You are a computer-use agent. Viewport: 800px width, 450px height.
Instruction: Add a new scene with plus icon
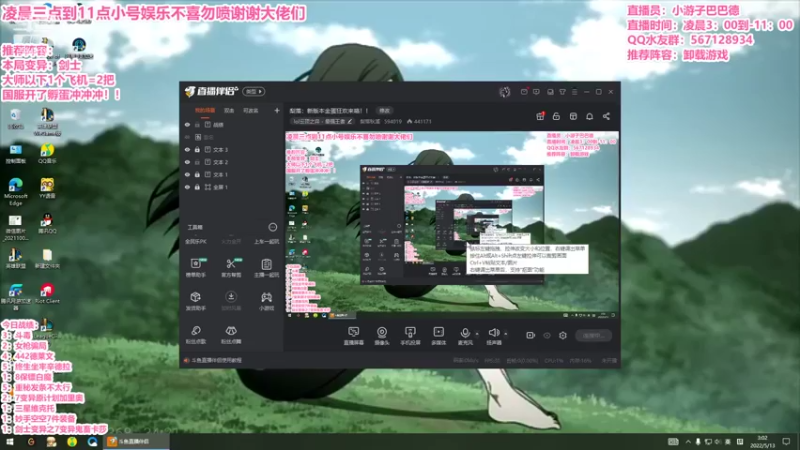click(x=277, y=110)
